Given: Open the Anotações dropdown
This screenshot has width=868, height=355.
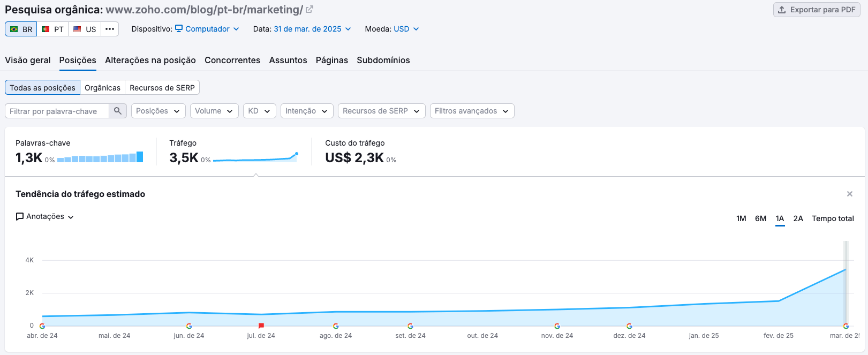Looking at the screenshot, I should [x=45, y=216].
